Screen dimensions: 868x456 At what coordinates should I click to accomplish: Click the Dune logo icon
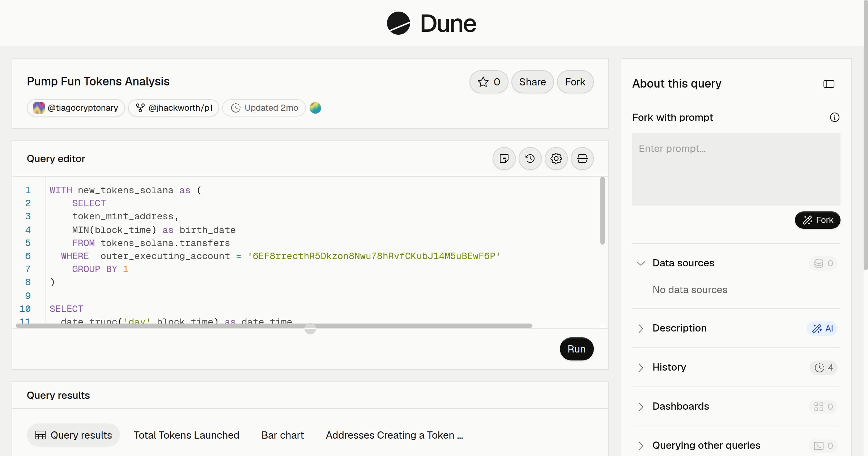point(398,23)
